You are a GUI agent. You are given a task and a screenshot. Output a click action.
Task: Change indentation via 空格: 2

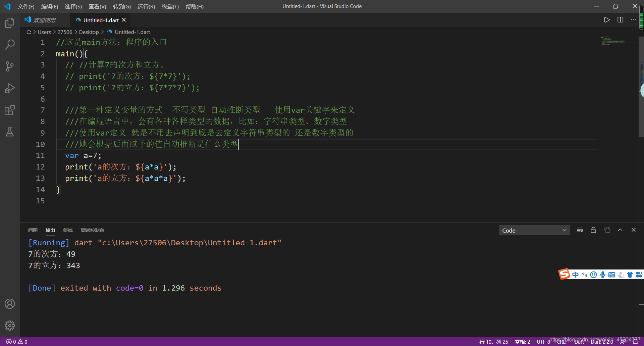pos(523,342)
